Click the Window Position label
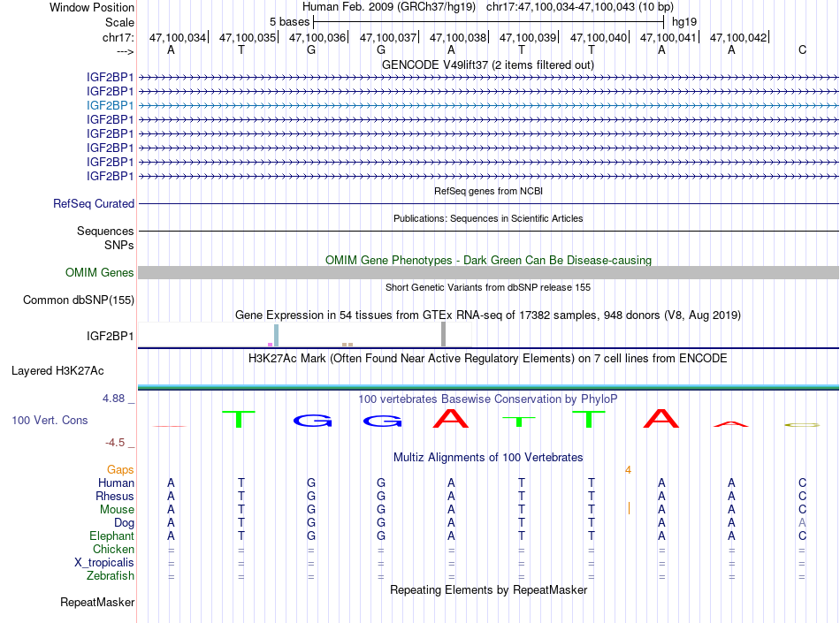 click(x=92, y=7)
